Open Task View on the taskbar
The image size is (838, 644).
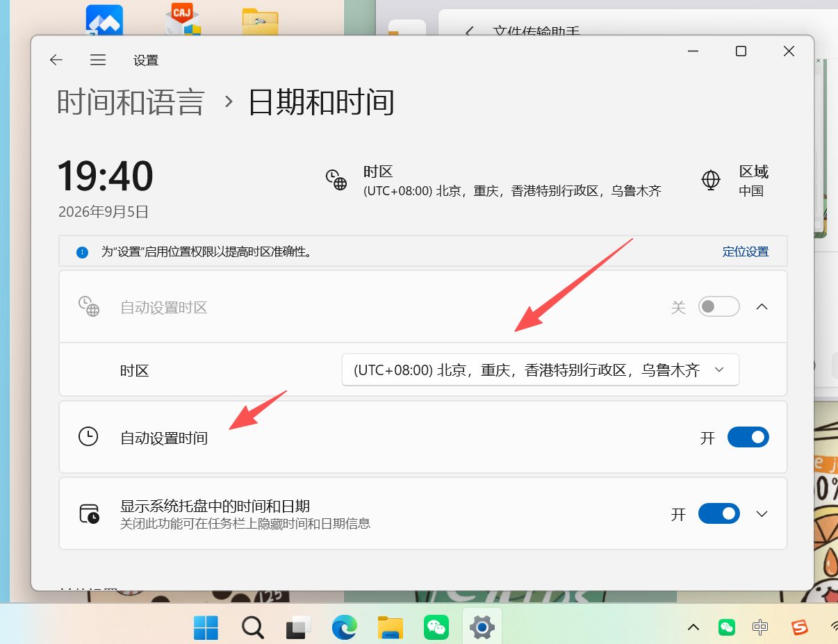click(298, 627)
